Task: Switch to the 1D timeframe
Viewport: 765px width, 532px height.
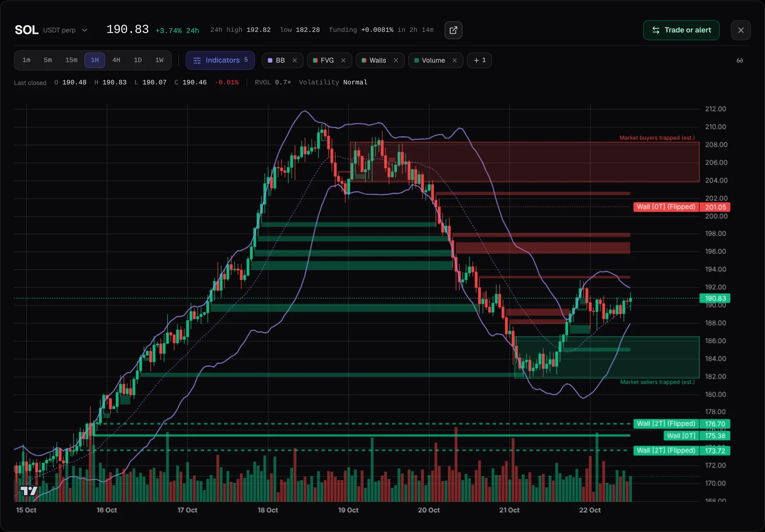Action: 138,60
